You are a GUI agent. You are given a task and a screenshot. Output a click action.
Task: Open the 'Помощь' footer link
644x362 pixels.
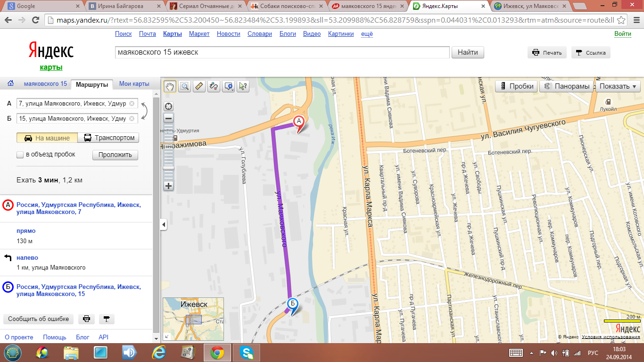(55, 337)
